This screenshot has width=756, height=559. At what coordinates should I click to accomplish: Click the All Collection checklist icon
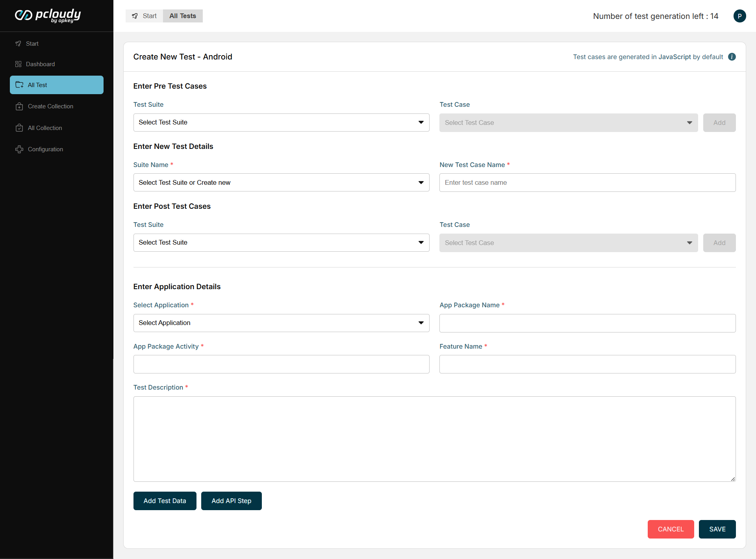(19, 128)
